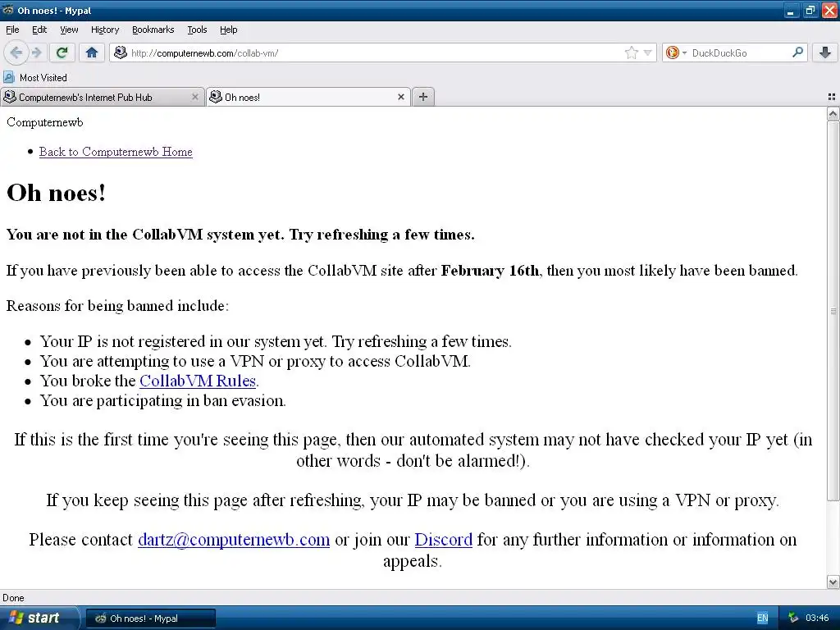Click the scrollbar down arrow
This screenshot has width=840, height=630.
point(833,582)
